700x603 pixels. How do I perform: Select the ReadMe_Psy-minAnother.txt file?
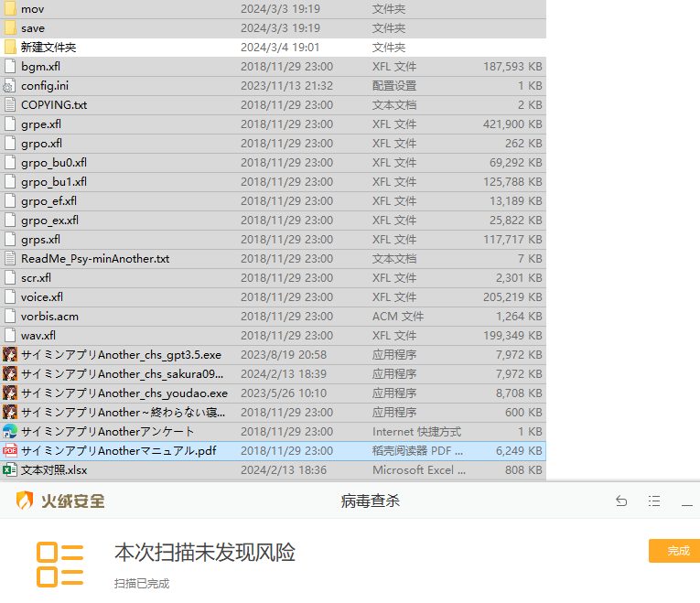[95, 258]
